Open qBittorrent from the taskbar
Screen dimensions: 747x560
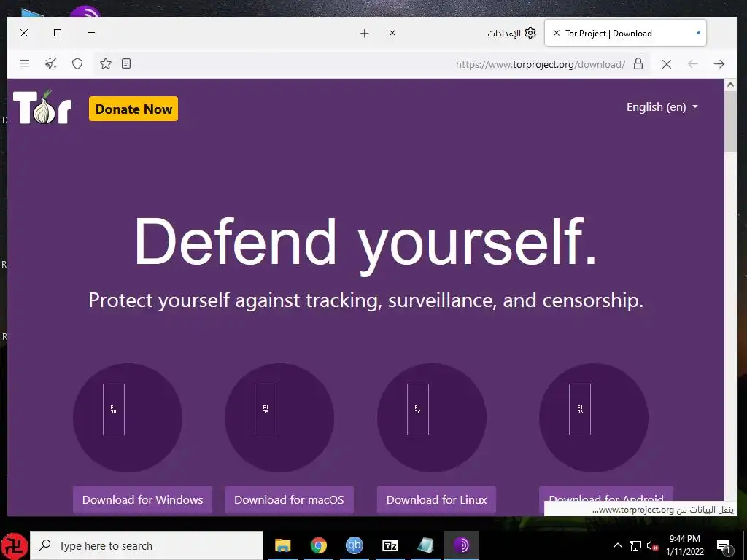pos(355,545)
